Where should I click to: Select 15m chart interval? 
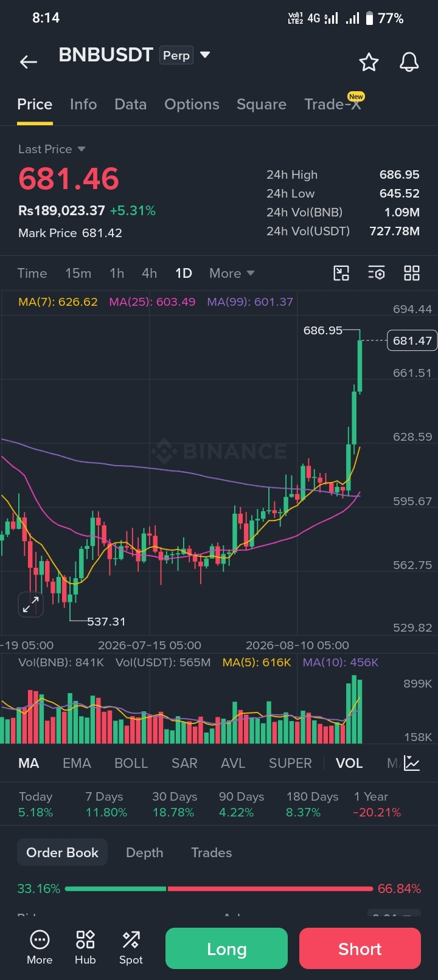click(x=78, y=274)
